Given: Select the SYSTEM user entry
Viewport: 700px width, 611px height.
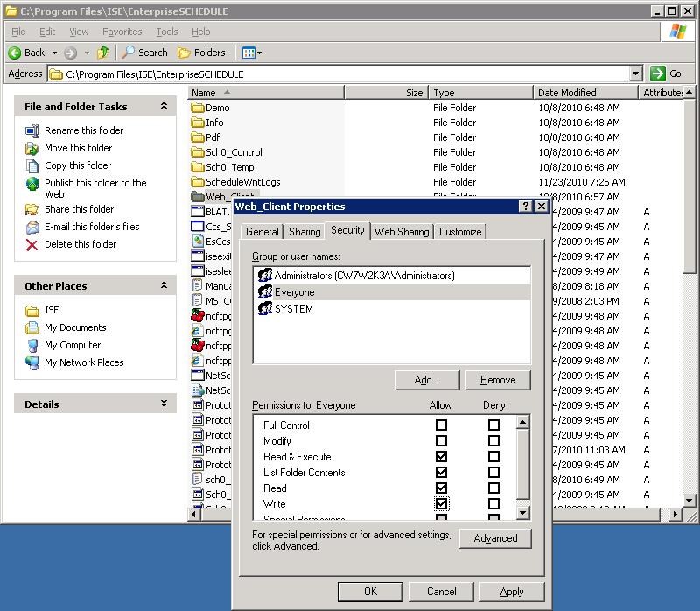Looking at the screenshot, I should [x=293, y=309].
